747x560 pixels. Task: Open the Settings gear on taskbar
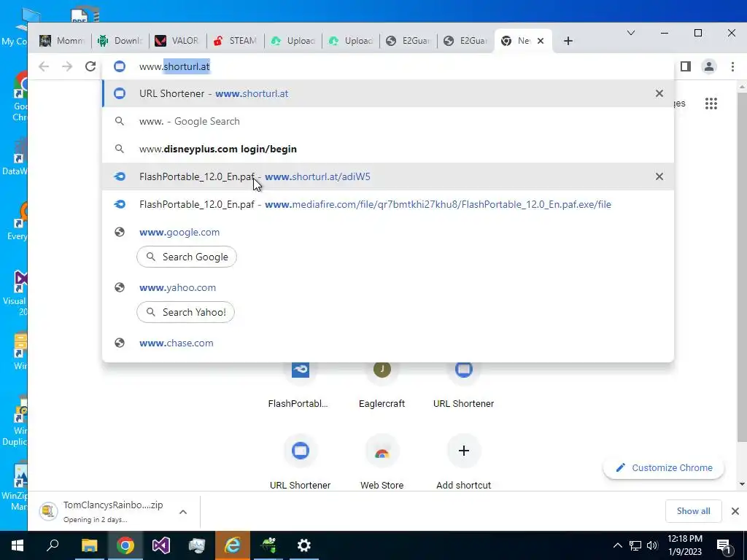(304, 545)
